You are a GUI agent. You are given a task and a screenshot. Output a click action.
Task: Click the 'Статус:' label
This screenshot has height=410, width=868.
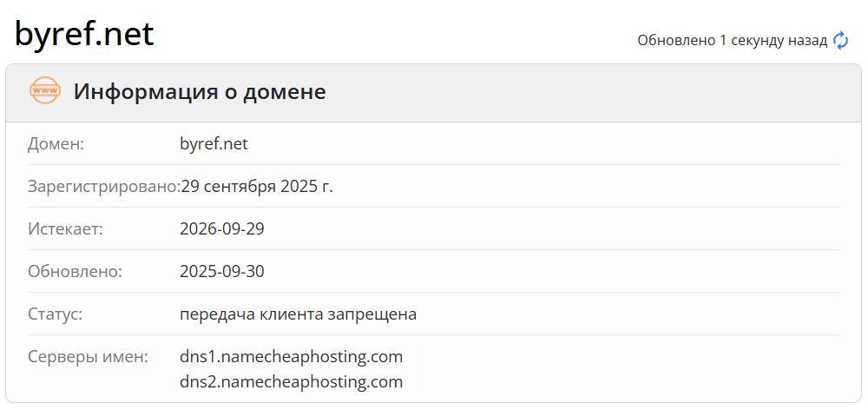(55, 314)
